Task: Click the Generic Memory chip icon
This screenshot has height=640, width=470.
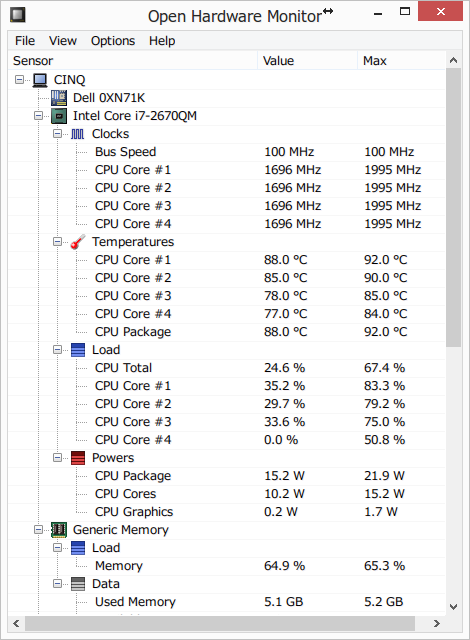Action: 59,530
